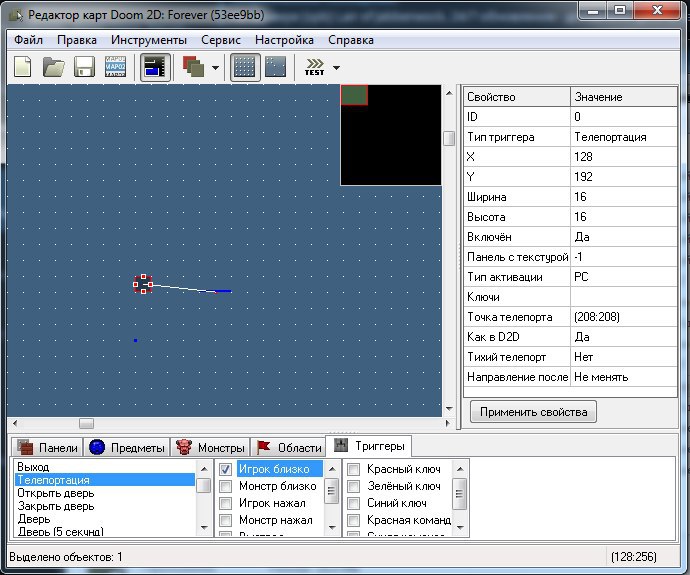Run the map with the TEST icon
Screen dimensions: 690x575
[314, 67]
